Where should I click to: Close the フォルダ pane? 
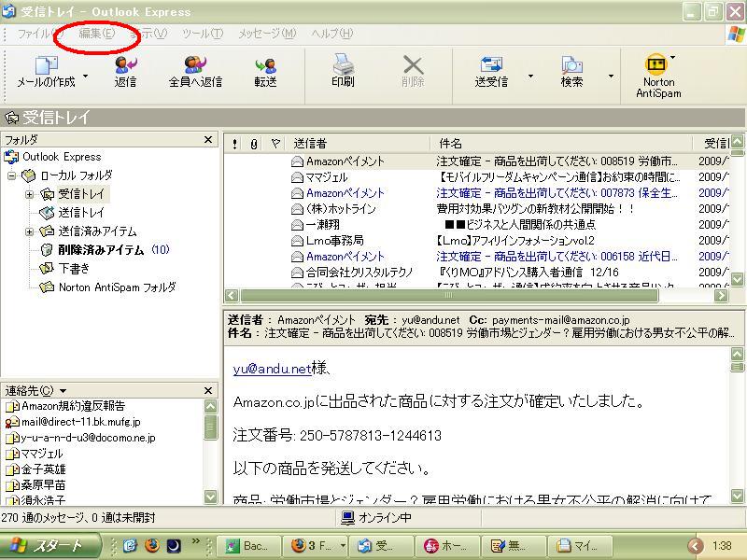pyautogui.click(x=207, y=139)
